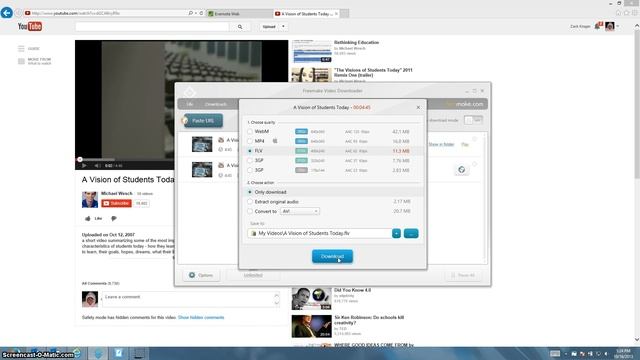Open Sir Ken Robinson video thumbnail

point(311,327)
